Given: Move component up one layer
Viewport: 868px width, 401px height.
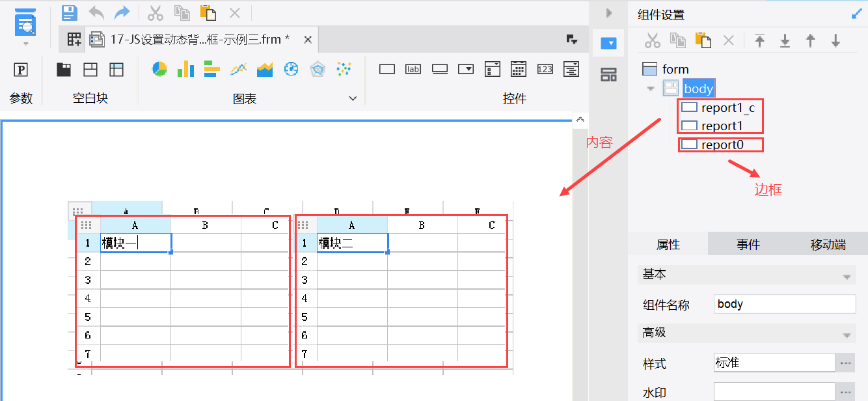Looking at the screenshot, I should click(811, 40).
